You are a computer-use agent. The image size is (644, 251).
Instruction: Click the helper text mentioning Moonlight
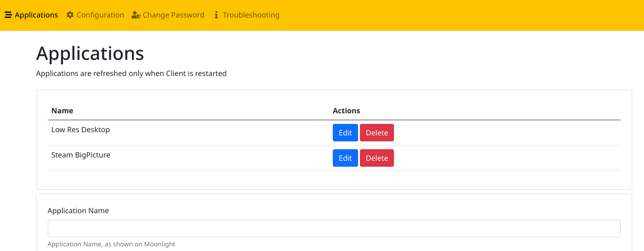(x=111, y=244)
